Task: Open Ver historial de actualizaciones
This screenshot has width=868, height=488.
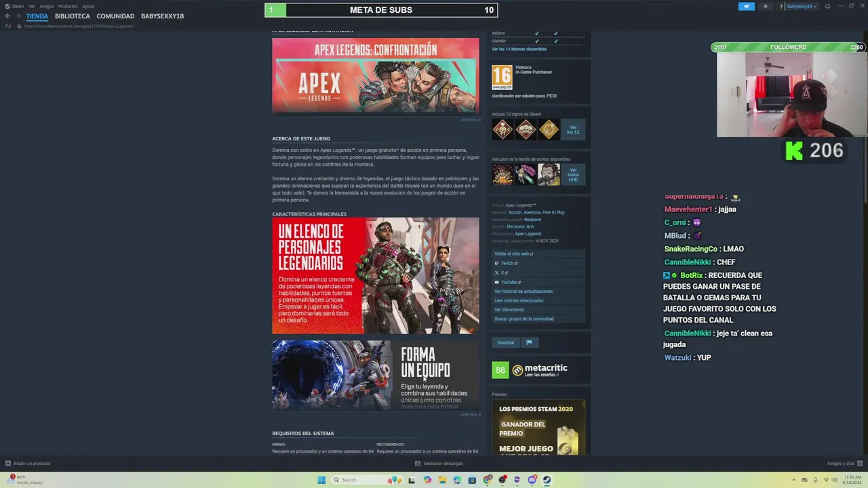Action: click(x=524, y=291)
